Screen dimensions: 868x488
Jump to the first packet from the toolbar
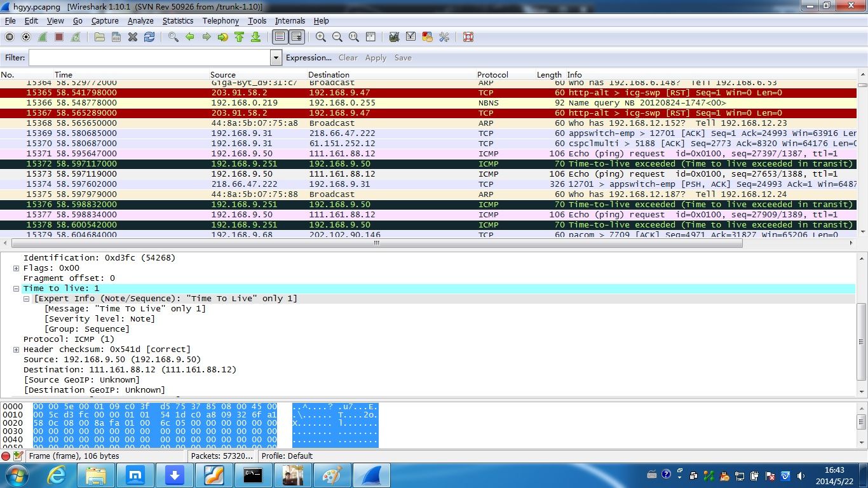tap(239, 37)
